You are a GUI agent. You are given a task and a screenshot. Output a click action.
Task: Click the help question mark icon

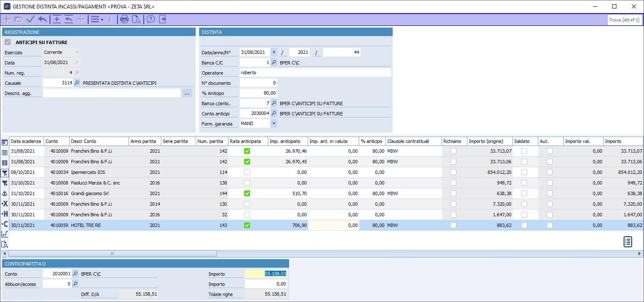click(x=150, y=19)
